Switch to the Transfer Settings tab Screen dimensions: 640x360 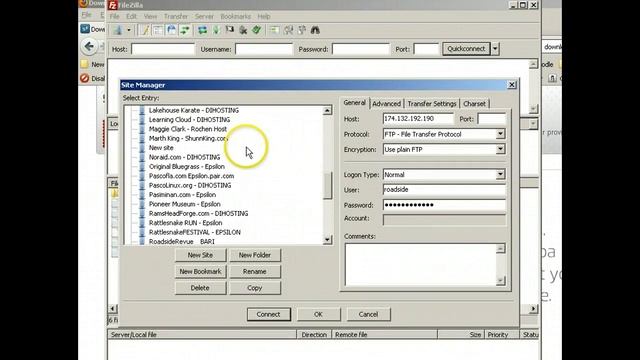[x=432, y=104]
